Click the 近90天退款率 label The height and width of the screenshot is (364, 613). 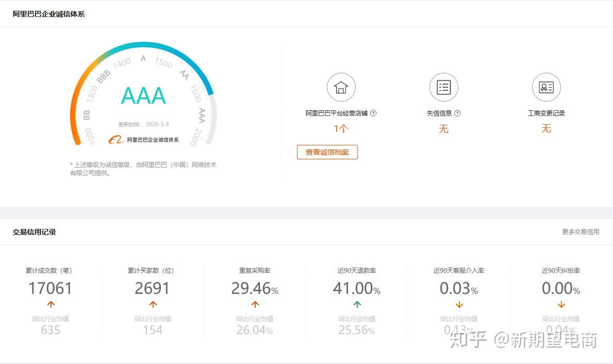pos(357,271)
